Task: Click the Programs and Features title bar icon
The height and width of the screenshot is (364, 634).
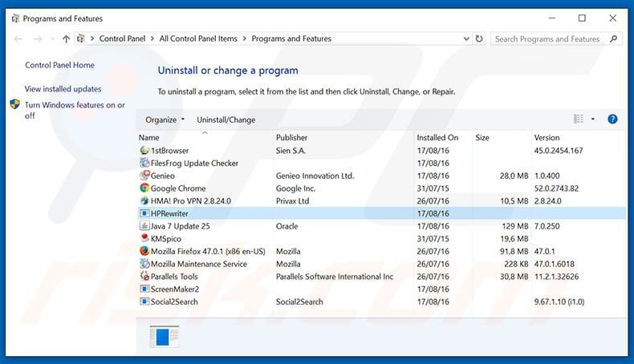Action: point(15,18)
